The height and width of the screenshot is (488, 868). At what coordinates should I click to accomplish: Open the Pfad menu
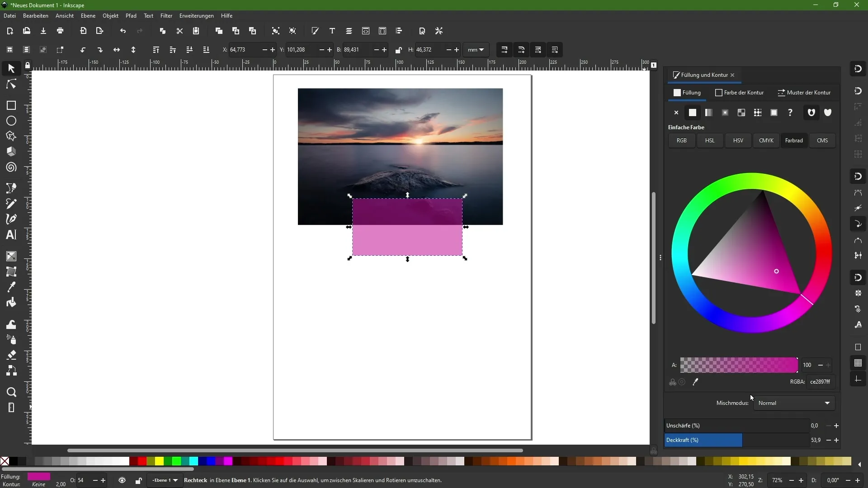tap(131, 16)
